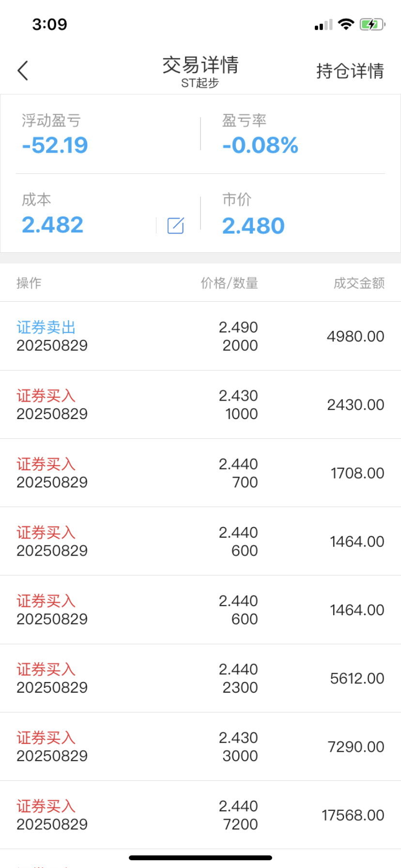Tap the back arrow icon
Screen dimensions: 401x868
23,71
